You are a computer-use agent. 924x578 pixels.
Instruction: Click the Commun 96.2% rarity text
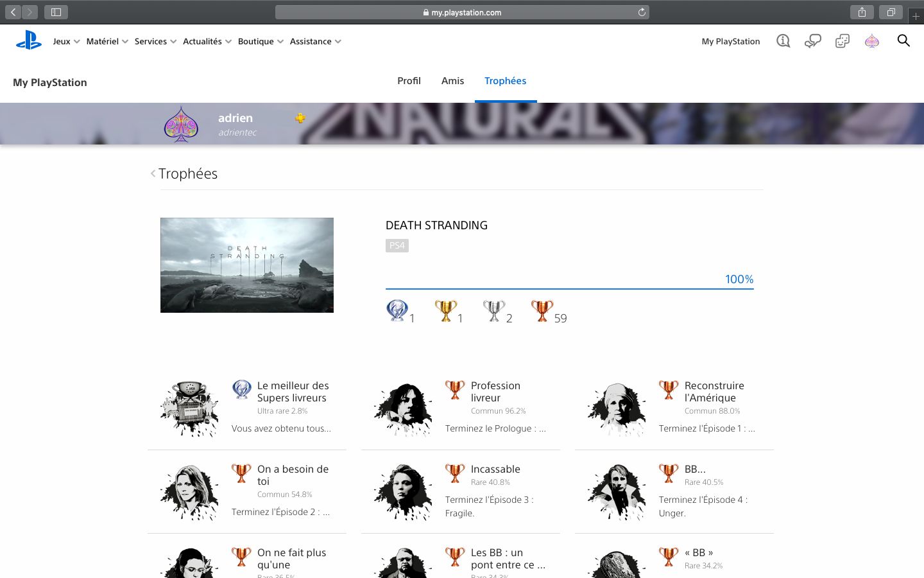click(498, 411)
